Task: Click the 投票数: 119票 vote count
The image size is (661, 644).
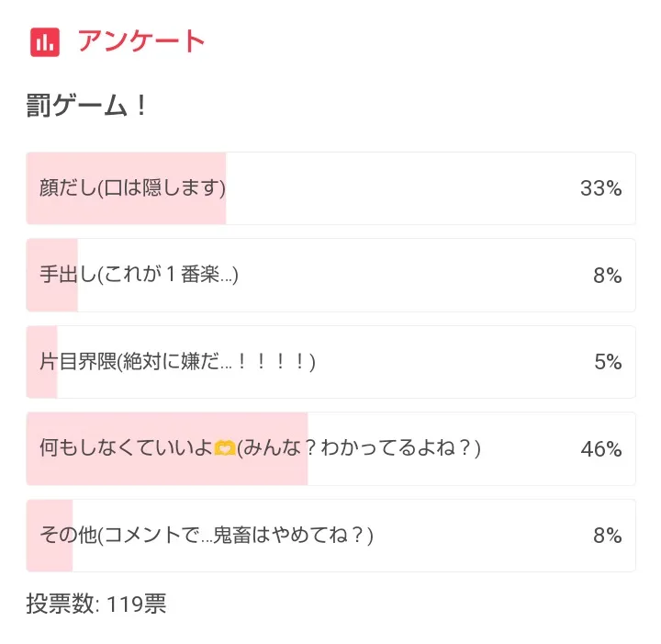Action: (x=96, y=604)
